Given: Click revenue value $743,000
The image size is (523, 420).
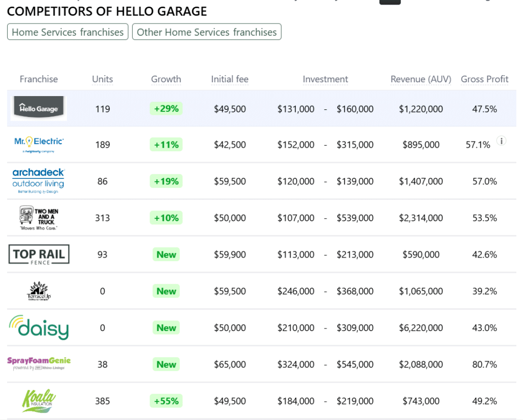Looking at the screenshot, I should 421,401.
